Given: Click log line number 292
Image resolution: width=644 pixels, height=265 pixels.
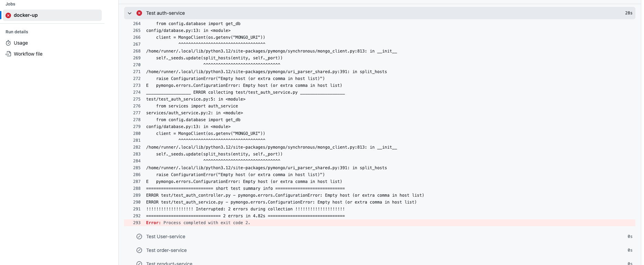Looking at the screenshot, I should (x=137, y=216).
